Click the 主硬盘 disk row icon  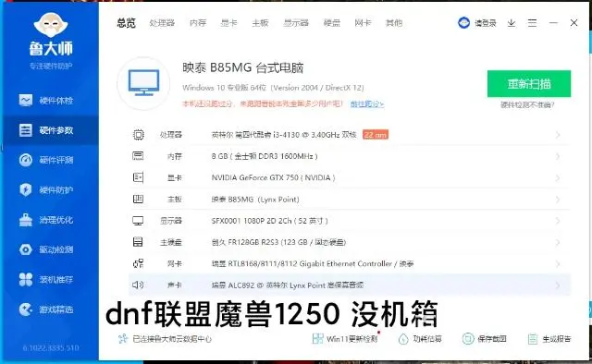pyautogui.click(x=138, y=242)
